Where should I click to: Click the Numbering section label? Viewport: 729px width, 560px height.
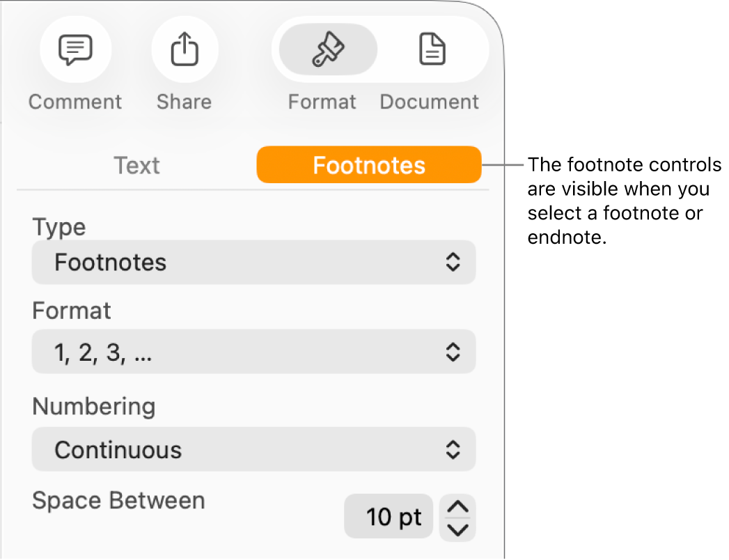coord(93,406)
